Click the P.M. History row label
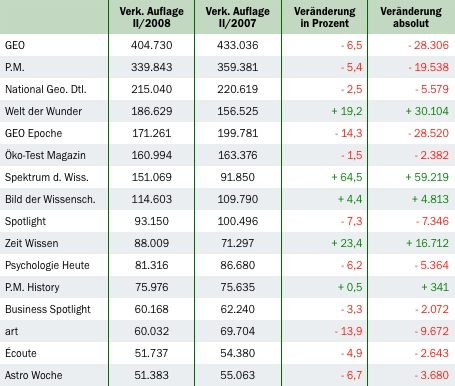 pos(32,287)
